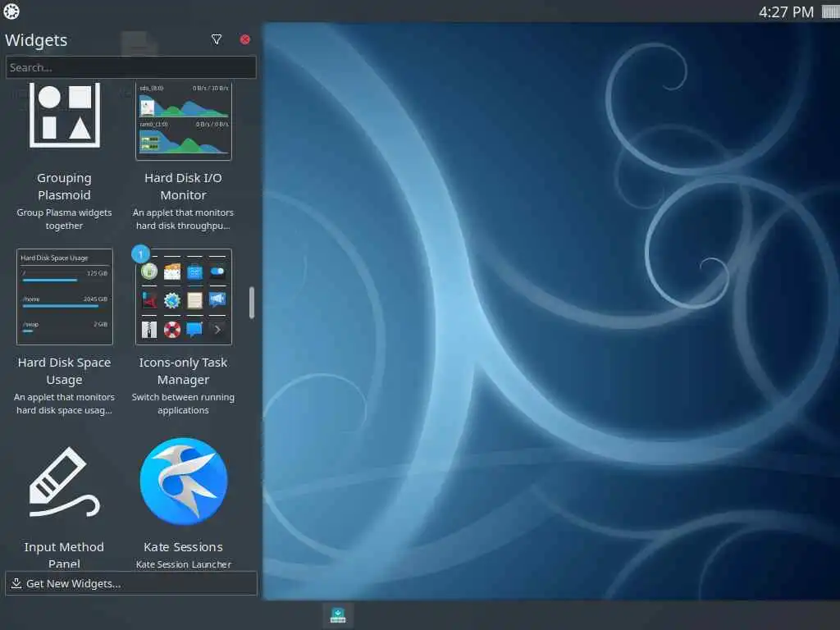Click the Switch between running applications description
This screenshot has height=630, width=840.
pos(183,404)
